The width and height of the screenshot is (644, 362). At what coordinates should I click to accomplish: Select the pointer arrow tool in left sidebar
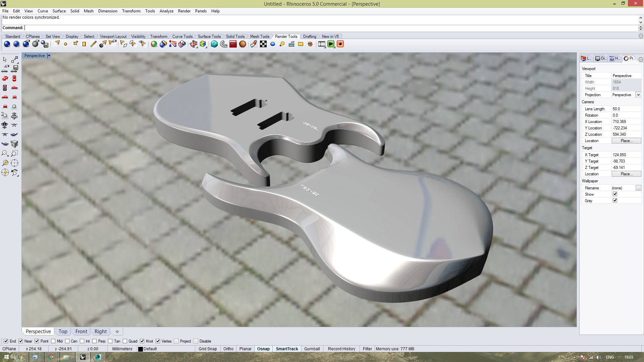[x=5, y=59]
